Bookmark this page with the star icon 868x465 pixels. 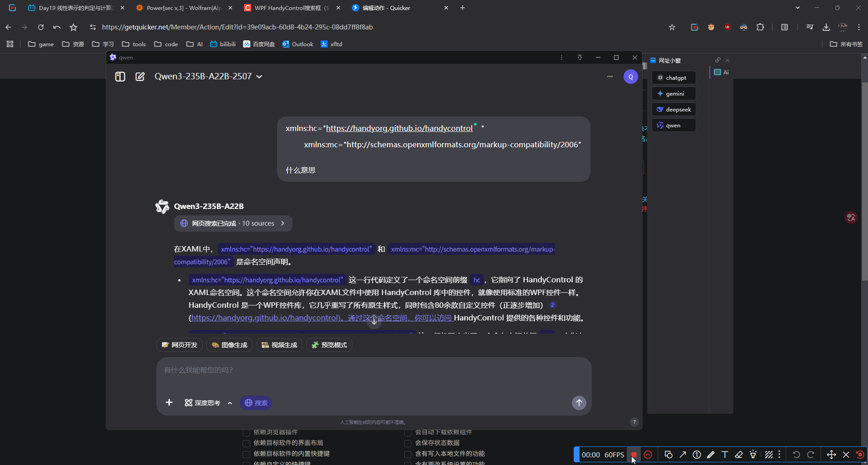[x=672, y=27]
